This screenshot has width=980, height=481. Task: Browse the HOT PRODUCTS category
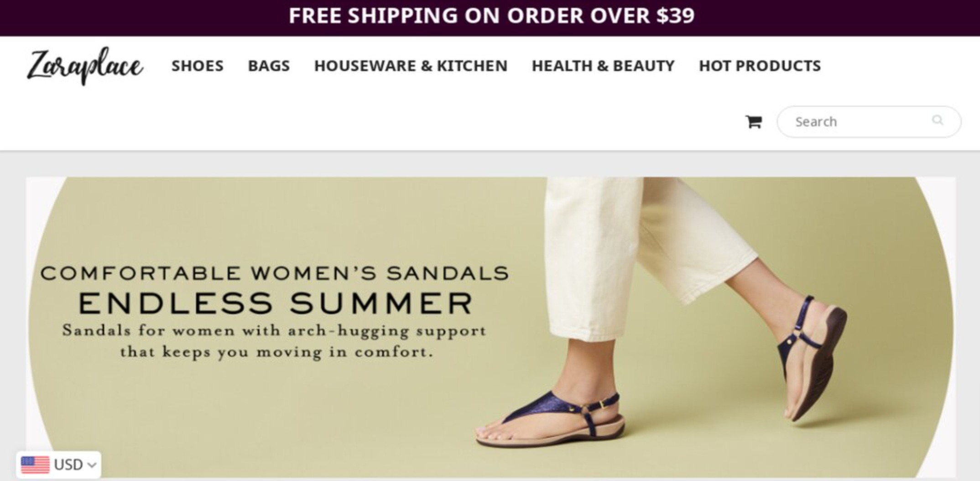tap(760, 66)
